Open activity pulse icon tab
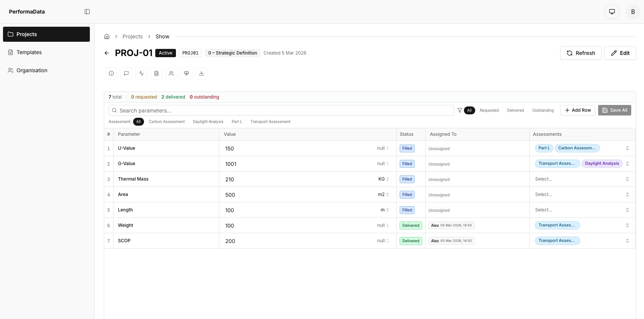Screen dimensions: 644x319 pyautogui.click(x=141, y=73)
